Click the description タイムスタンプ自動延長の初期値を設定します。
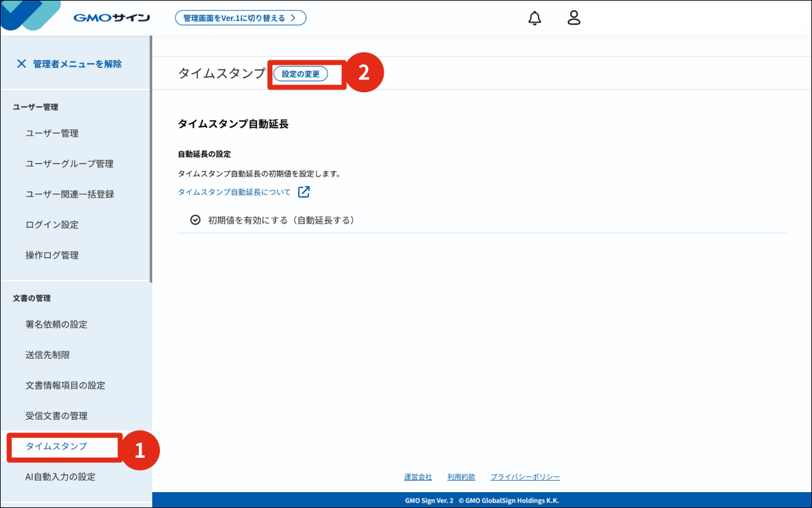The height and width of the screenshot is (508, 812). (x=259, y=173)
